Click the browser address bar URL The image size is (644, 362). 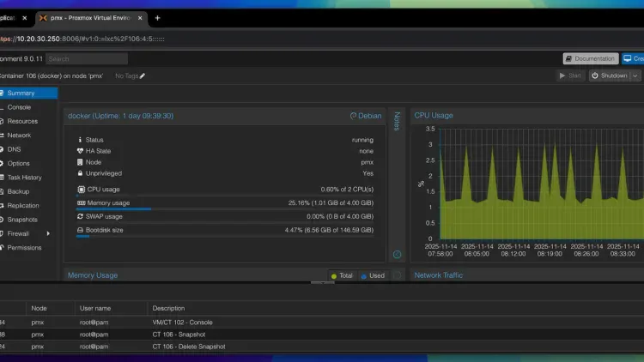(x=82, y=39)
